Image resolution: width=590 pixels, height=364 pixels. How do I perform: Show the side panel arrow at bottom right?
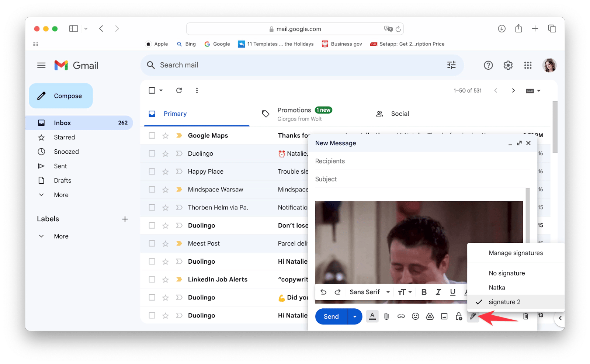tap(560, 318)
